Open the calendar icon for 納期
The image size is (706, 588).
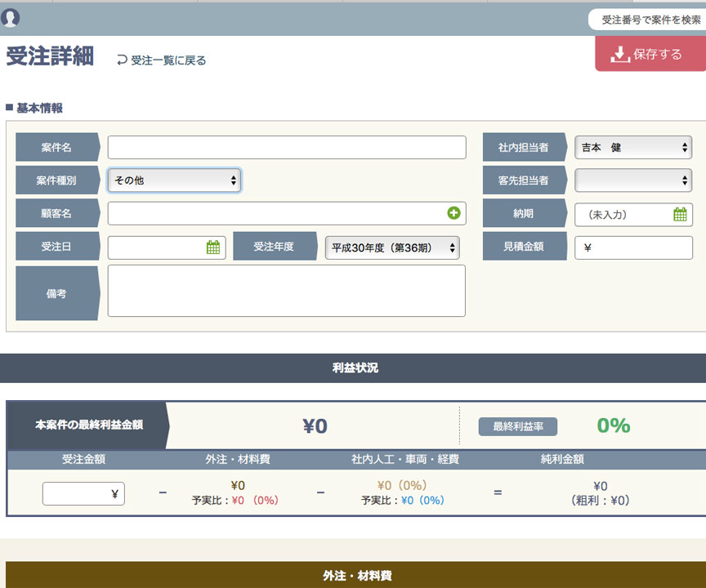[680, 215]
